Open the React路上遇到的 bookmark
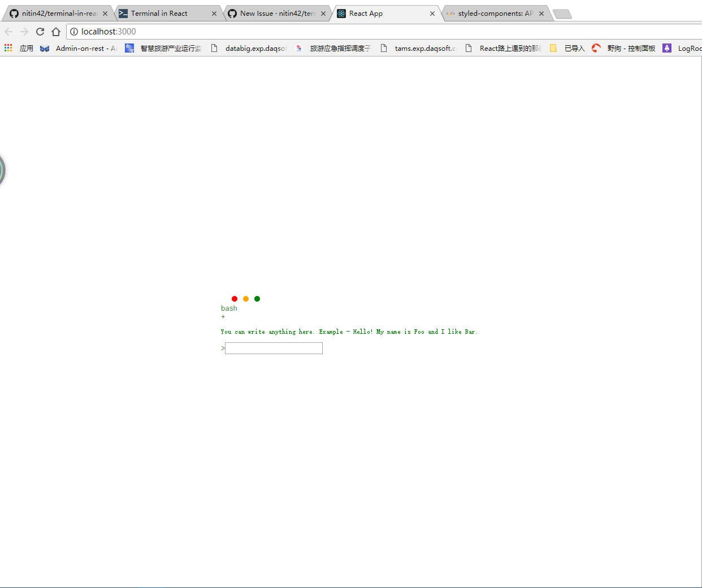The image size is (702, 588). pos(503,49)
